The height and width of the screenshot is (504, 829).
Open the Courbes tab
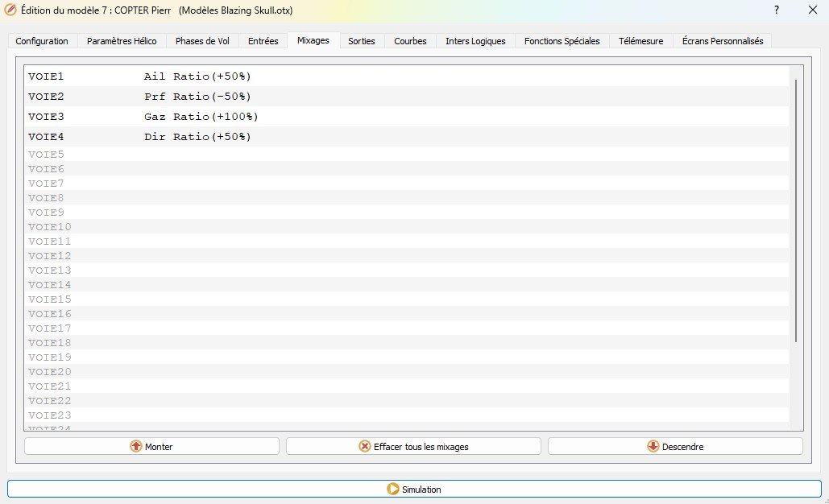(410, 40)
